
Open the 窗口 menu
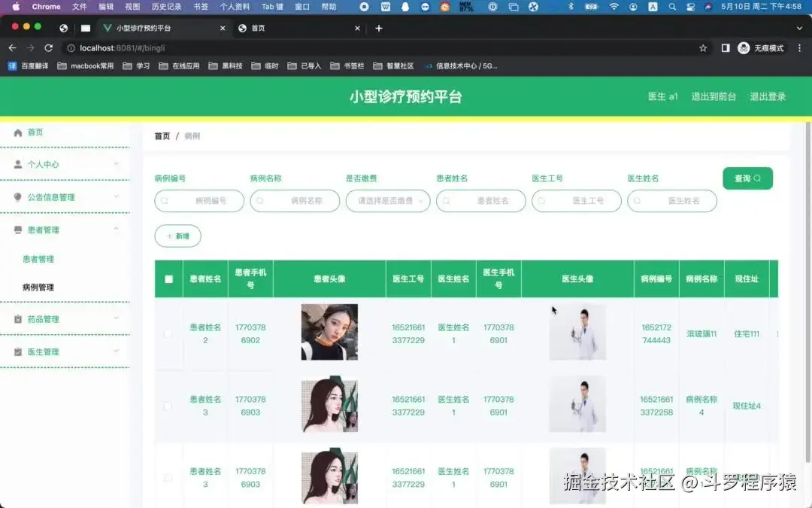(x=302, y=7)
